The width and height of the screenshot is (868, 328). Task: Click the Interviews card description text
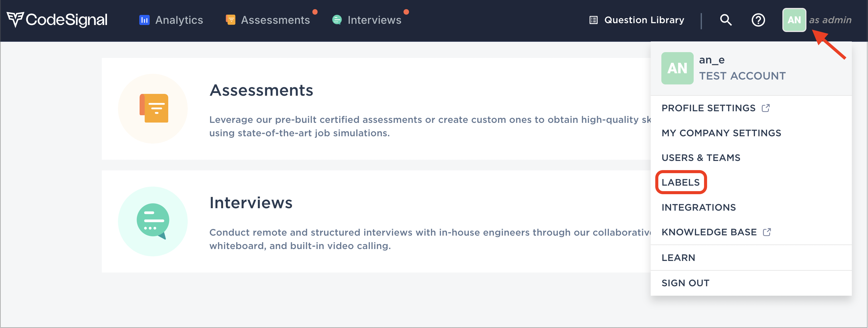(x=430, y=239)
